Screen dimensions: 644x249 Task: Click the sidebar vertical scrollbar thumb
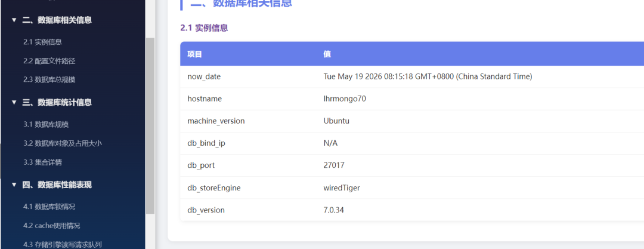click(150, 126)
